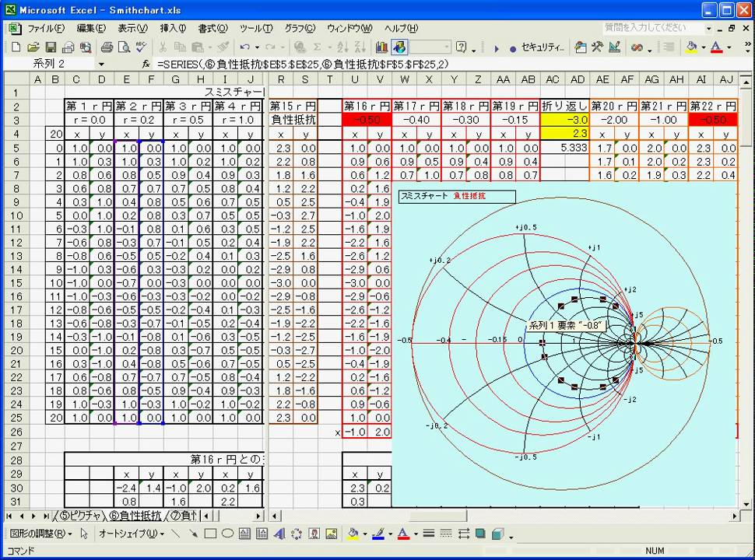Expand the Undo history dropdown arrow
The image size is (755, 560).
pyautogui.click(x=257, y=47)
